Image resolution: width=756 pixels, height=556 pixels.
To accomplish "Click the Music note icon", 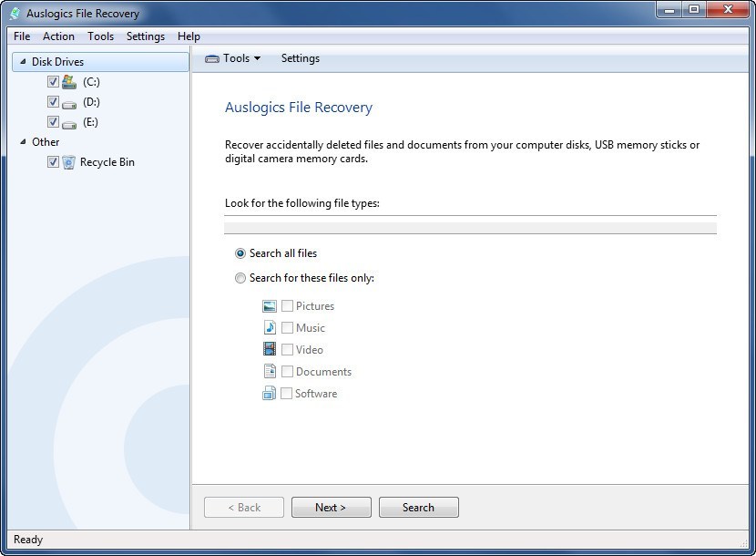I will click(x=271, y=327).
